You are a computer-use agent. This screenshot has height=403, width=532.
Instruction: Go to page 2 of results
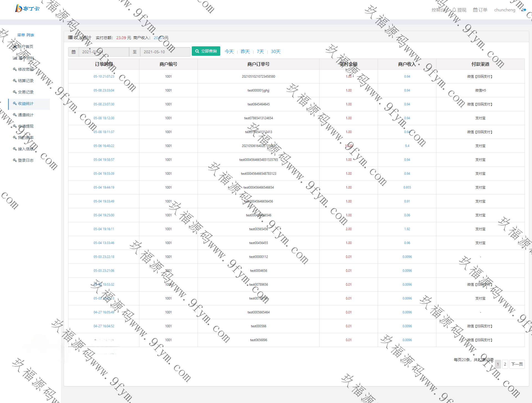coord(505,364)
